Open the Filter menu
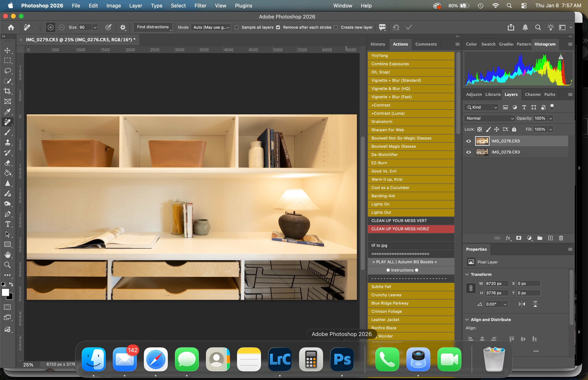 (200, 6)
